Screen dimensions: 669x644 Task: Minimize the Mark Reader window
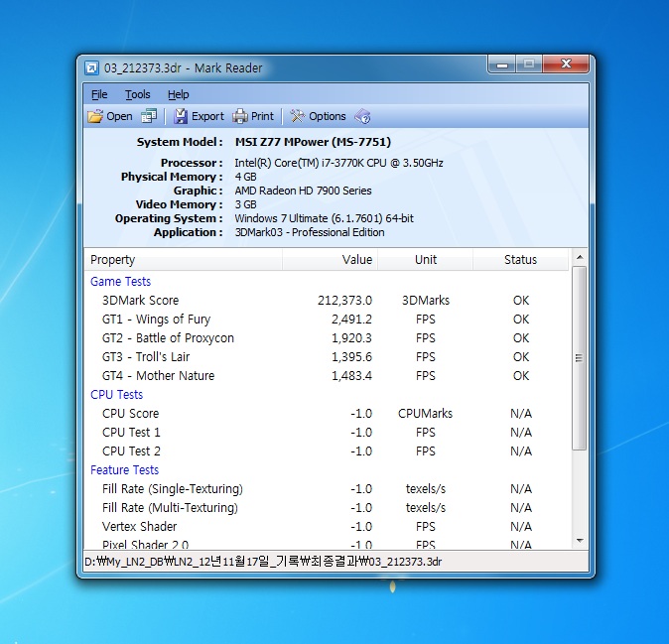(x=502, y=64)
